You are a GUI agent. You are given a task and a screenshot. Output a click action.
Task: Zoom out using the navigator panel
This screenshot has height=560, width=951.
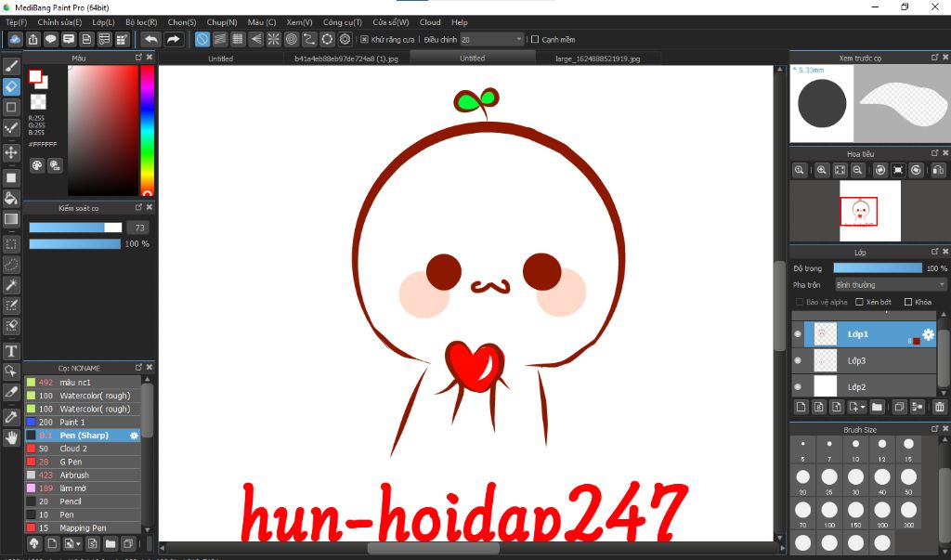pos(857,171)
